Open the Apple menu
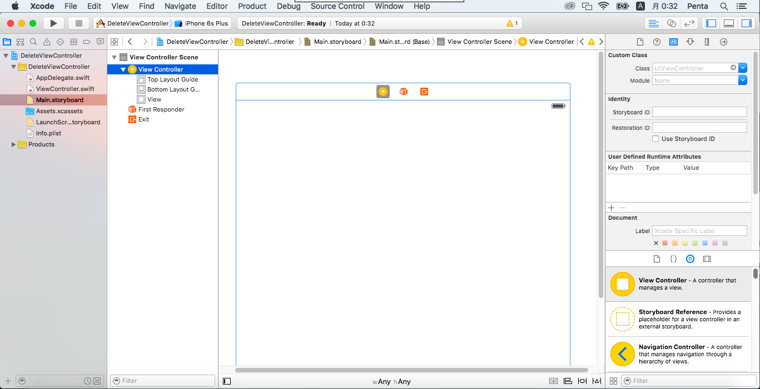The height and width of the screenshot is (389, 760). pos(15,6)
